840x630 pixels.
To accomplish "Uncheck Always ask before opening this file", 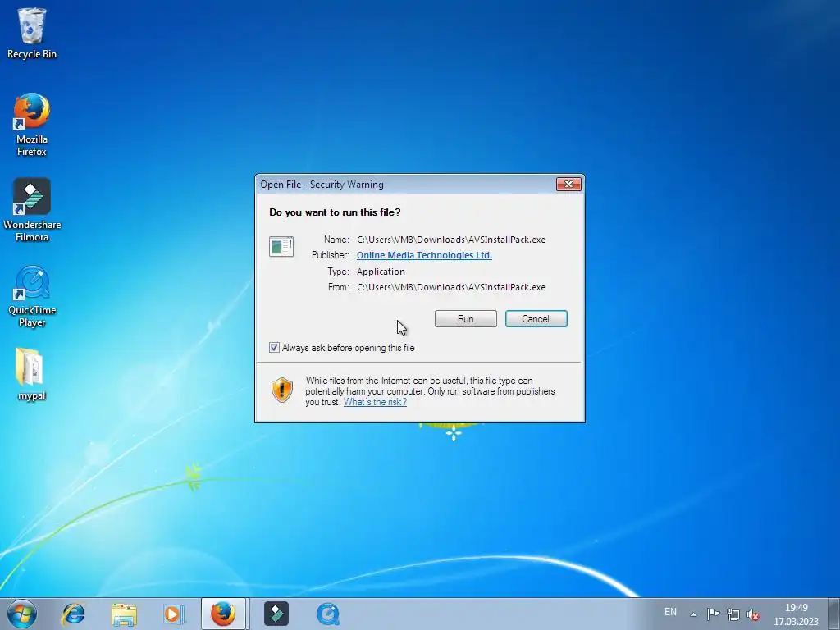I will pyautogui.click(x=274, y=348).
